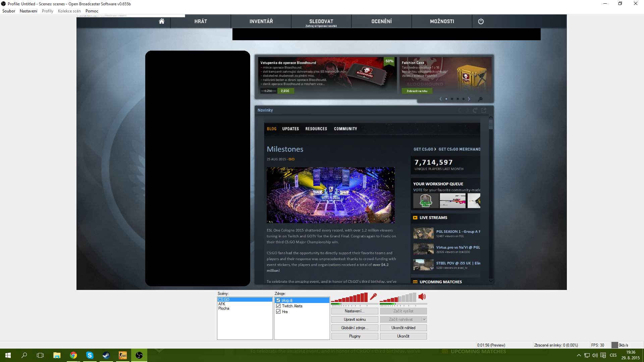644x362 pixels.
Task: Adjust the microphone volume bar slider
Action: 349,298
